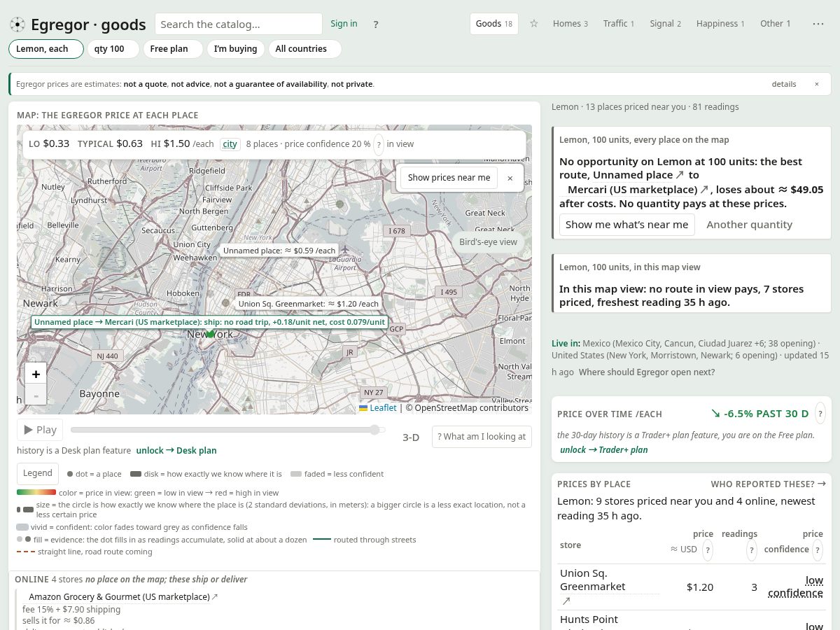Click Show me what's near me

point(626,225)
